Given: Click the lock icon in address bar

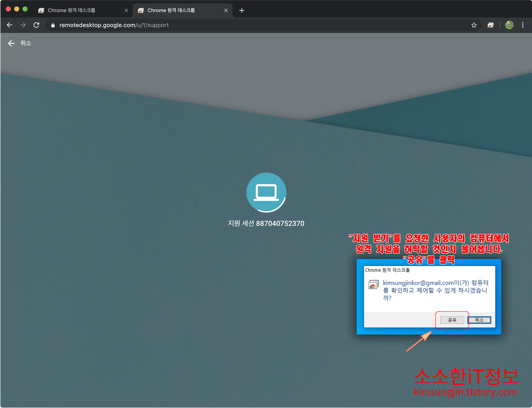Looking at the screenshot, I should coord(53,25).
